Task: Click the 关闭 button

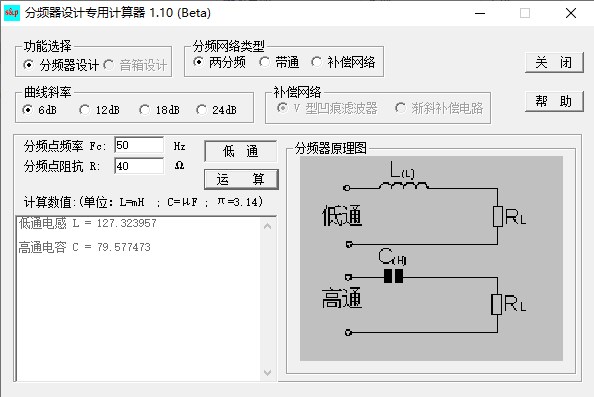Action: (x=554, y=63)
